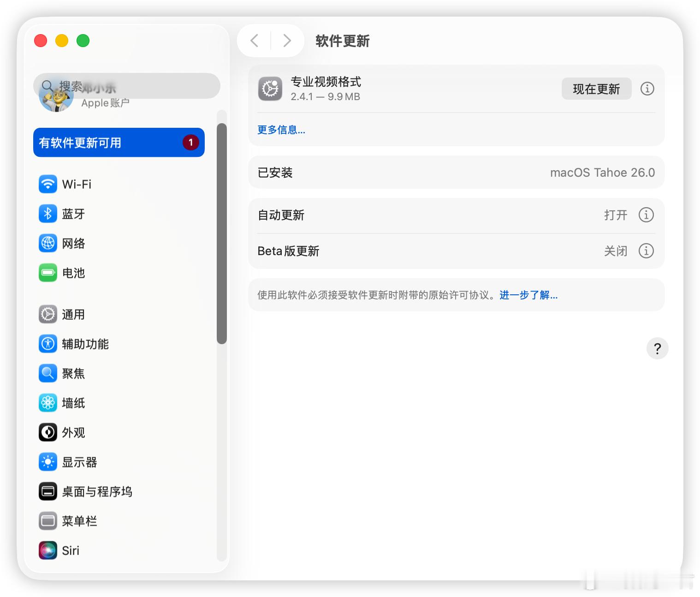The width and height of the screenshot is (700, 597).
Task: Click the 聚焦 label
Action: pos(74,373)
